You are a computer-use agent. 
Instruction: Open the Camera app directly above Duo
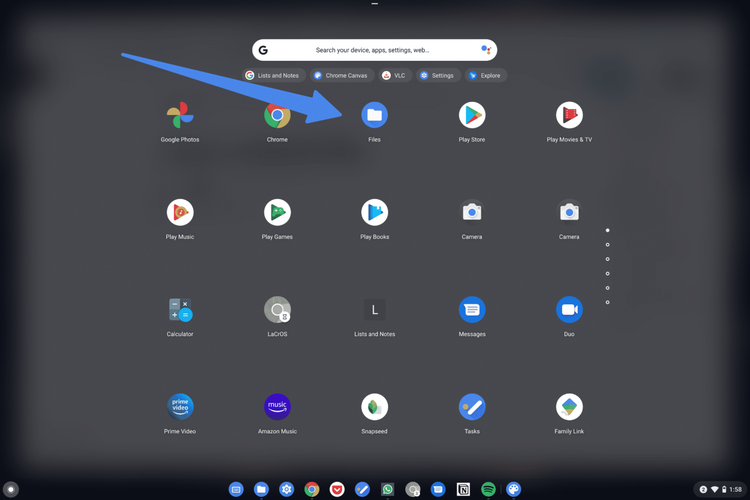click(x=569, y=212)
